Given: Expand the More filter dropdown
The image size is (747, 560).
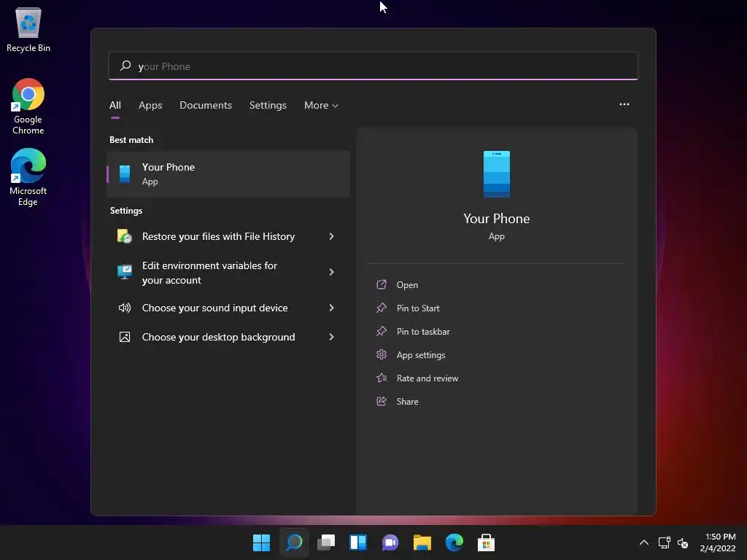Looking at the screenshot, I should 321,105.
